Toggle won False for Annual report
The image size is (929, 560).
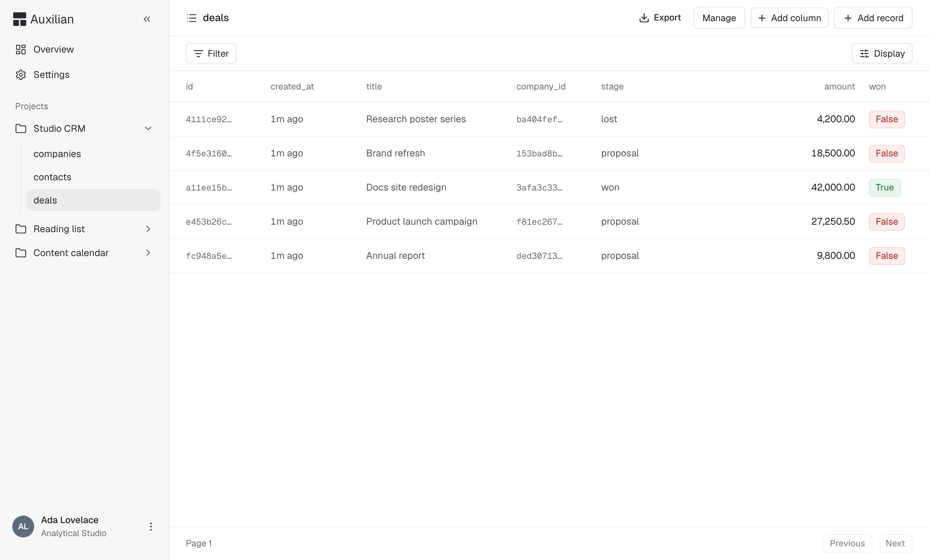tap(887, 256)
